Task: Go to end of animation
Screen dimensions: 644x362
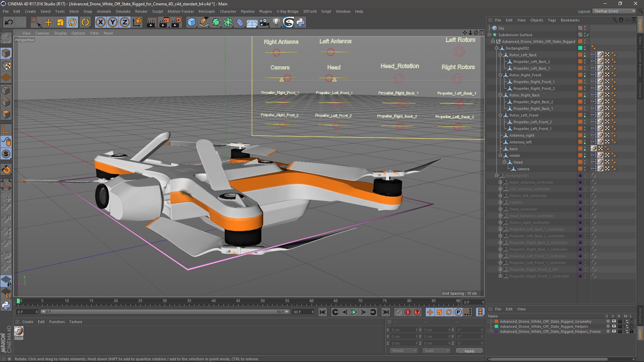Action: [x=386, y=312]
